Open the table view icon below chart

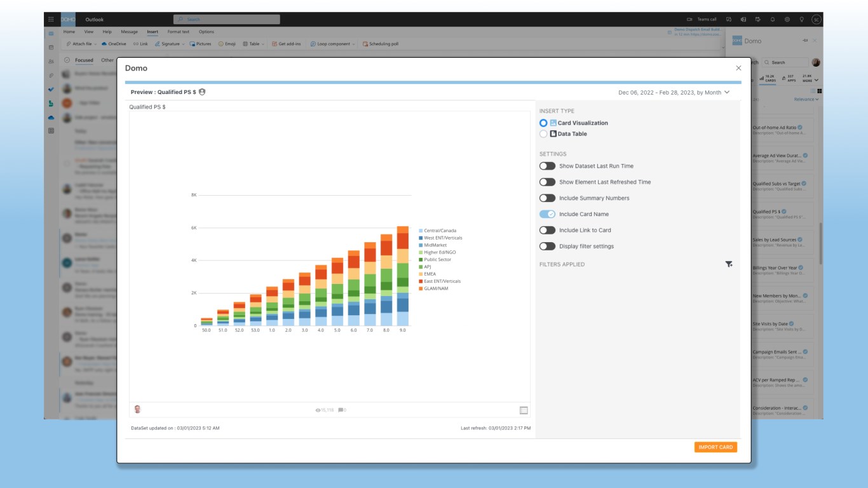tap(524, 410)
